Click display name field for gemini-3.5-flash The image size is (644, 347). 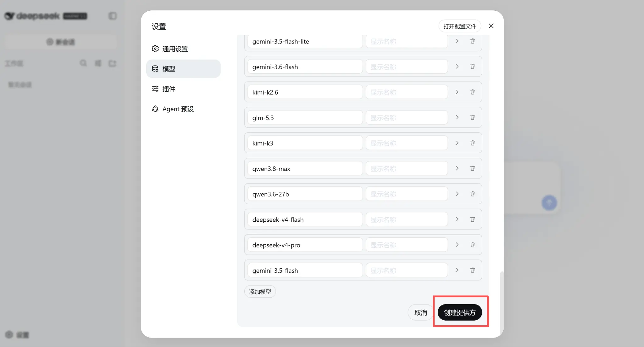(407, 270)
